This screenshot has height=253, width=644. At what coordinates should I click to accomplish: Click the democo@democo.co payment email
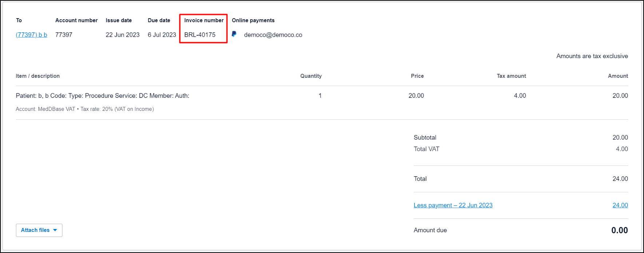[x=273, y=35]
